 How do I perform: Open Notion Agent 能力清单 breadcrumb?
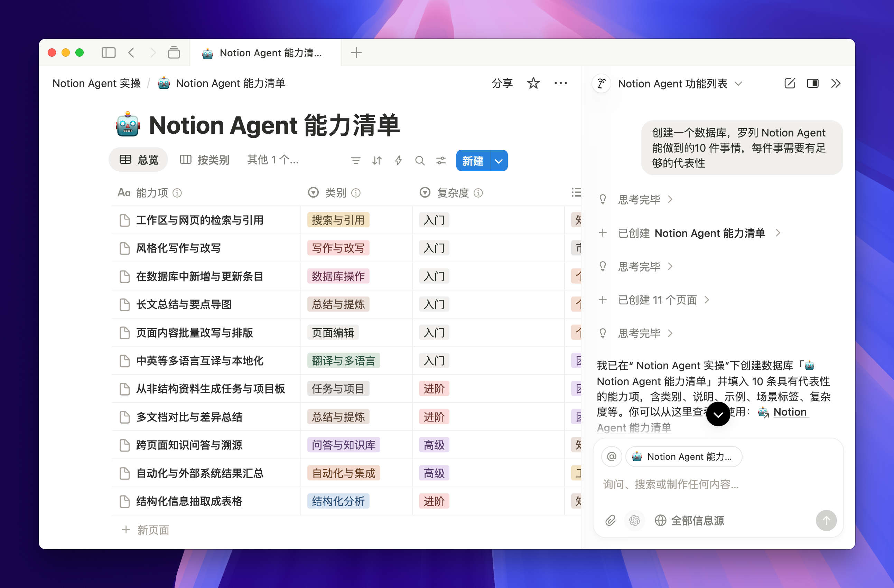tap(221, 83)
